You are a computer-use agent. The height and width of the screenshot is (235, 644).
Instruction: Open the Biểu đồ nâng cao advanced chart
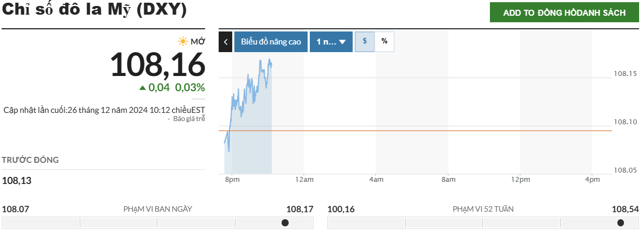point(271,42)
